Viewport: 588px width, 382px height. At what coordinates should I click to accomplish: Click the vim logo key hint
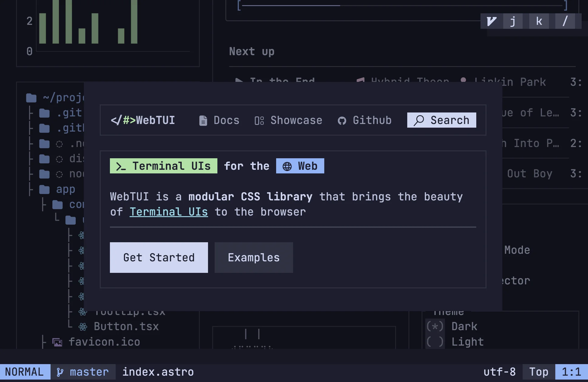(x=491, y=21)
